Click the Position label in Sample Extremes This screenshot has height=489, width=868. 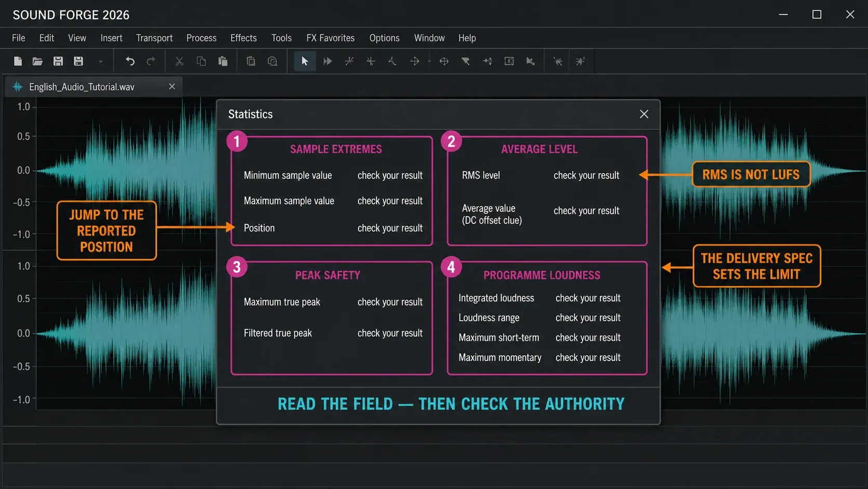click(259, 228)
